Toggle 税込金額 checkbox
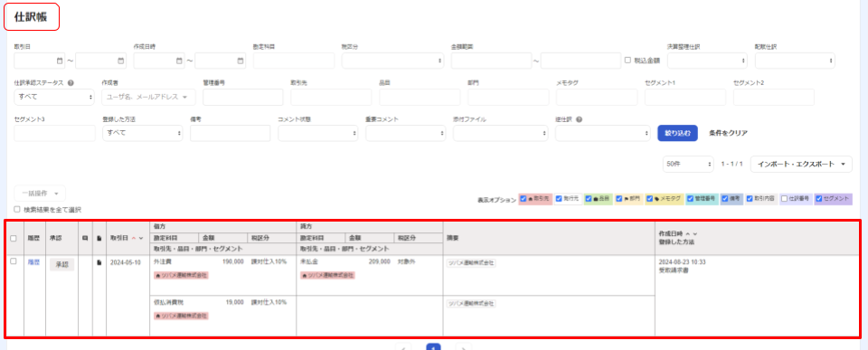This screenshot has height=350, width=868. tap(627, 61)
